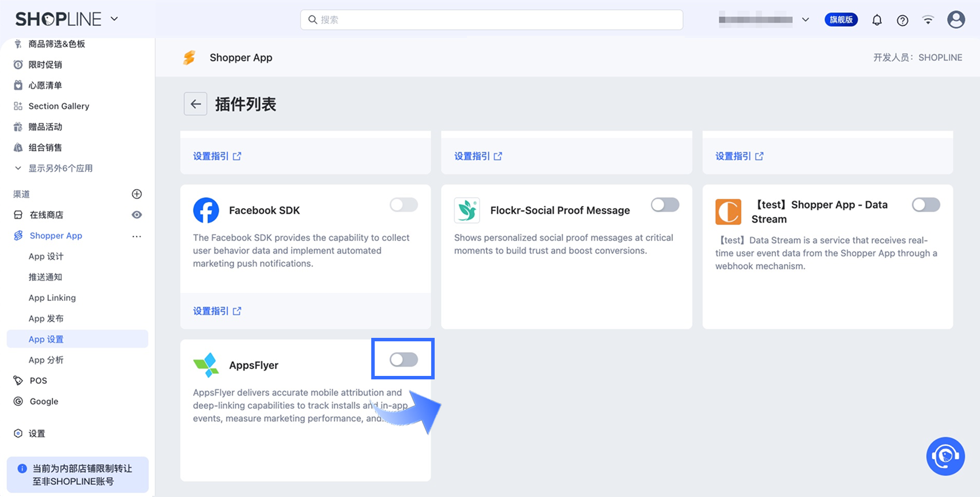Click the 在线商店 store icon
The width and height of the screenshot is (980, 497).
coord(18,215)
